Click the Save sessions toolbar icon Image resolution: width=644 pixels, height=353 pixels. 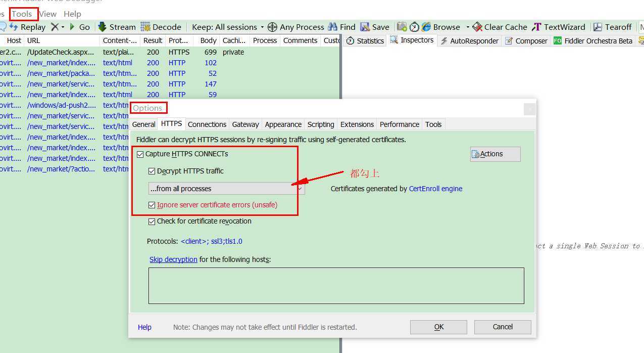point(365,27)
